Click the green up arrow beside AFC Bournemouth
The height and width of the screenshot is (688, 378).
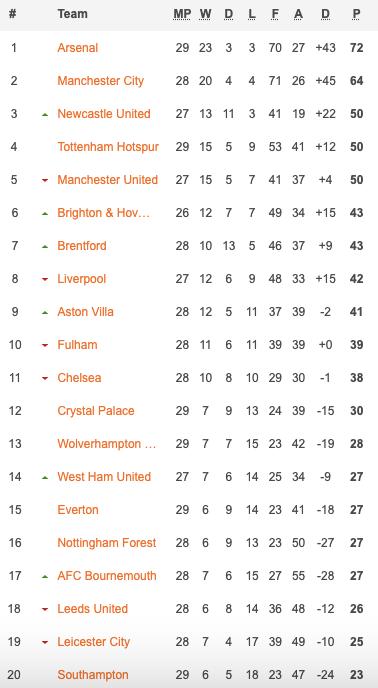pos(45,577)
